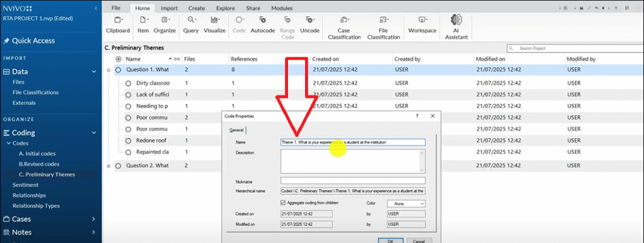Click Cancel in Code Properties dialog
Viewport: 644px width, 243px height.
coord(418,241)
